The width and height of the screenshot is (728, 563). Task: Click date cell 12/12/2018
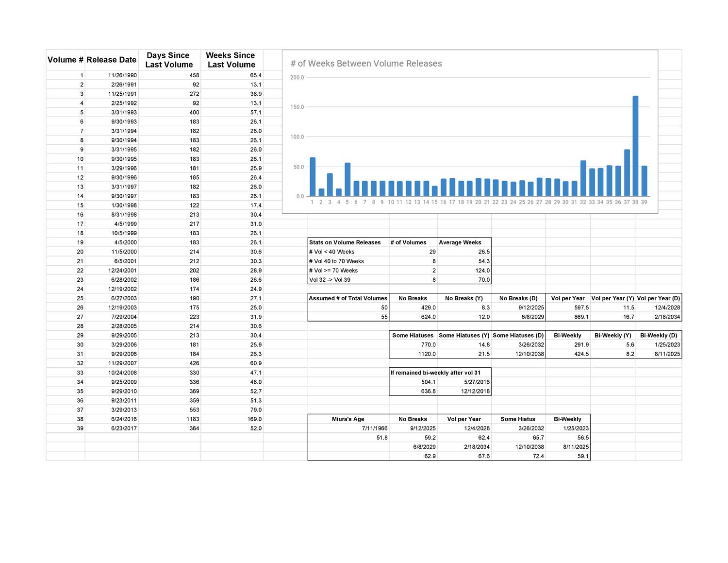464,391
